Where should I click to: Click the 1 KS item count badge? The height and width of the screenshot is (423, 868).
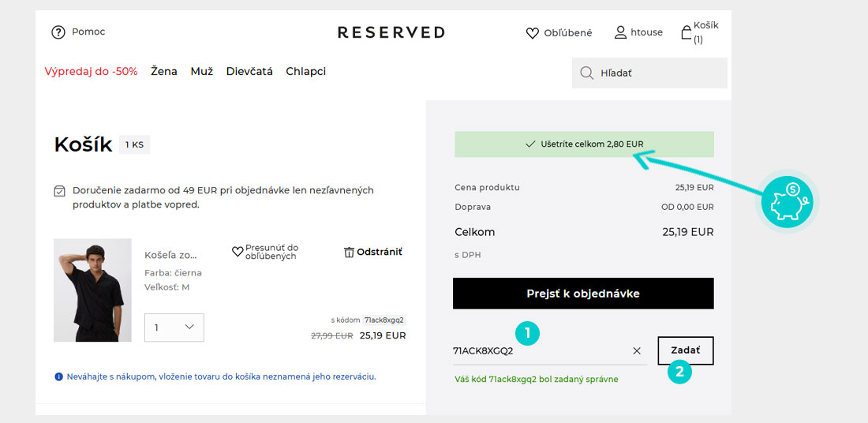click(134, 145)
